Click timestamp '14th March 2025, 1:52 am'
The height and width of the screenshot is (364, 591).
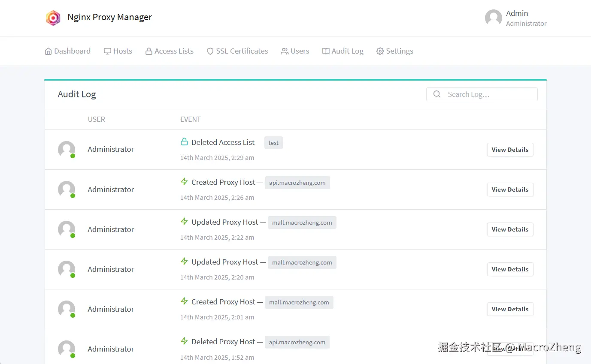point(217,357)
